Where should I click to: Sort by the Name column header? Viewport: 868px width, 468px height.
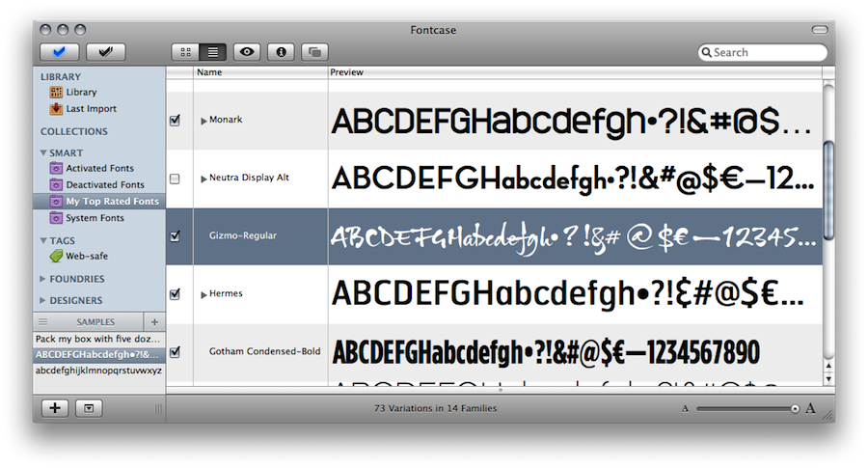[260, 72]
